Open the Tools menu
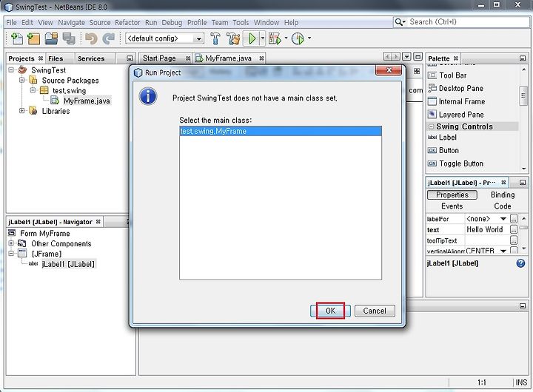The width and height of the screenshot is (533, 392). coord(241,22)
